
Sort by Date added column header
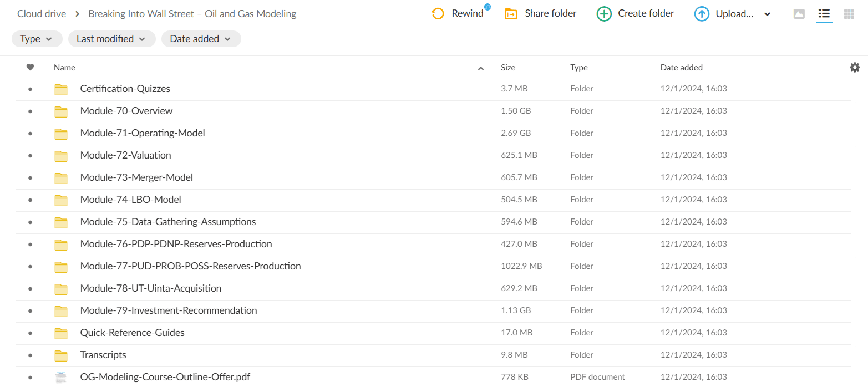point(682,68)
